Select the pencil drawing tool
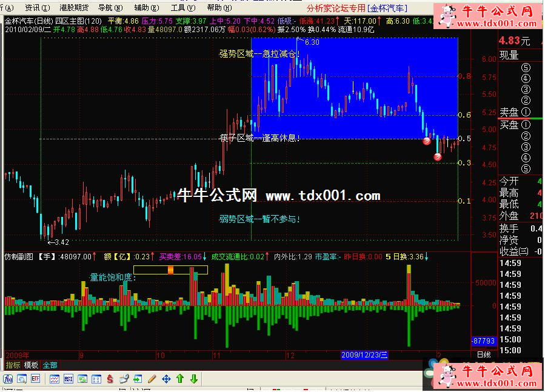 point(152,379)
